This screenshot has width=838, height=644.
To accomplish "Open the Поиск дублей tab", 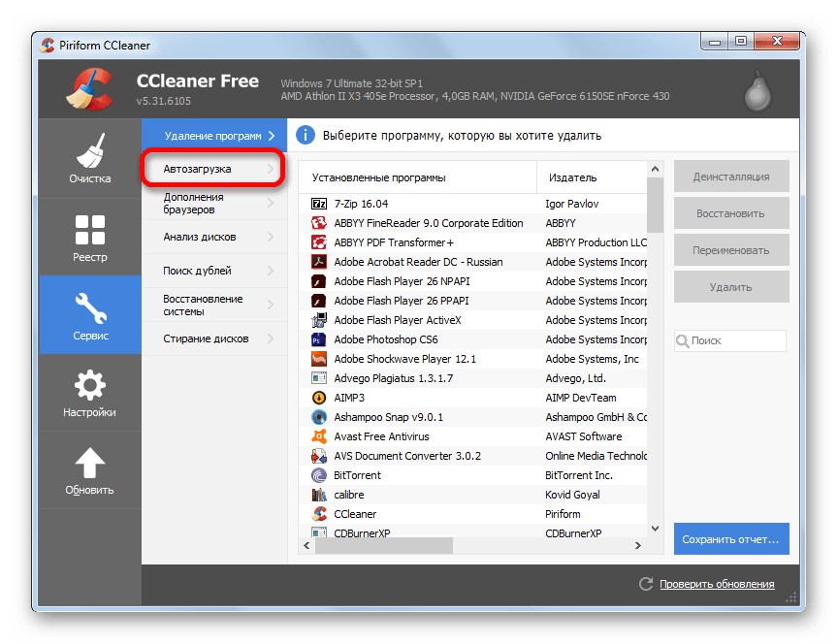I will pos(214,271).
